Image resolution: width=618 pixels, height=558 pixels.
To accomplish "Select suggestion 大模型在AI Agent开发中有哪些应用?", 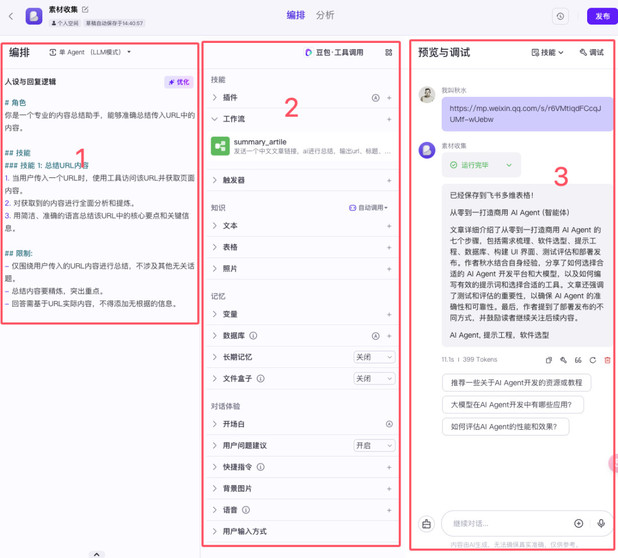I will pyautogui.click(x=512, y=405).
